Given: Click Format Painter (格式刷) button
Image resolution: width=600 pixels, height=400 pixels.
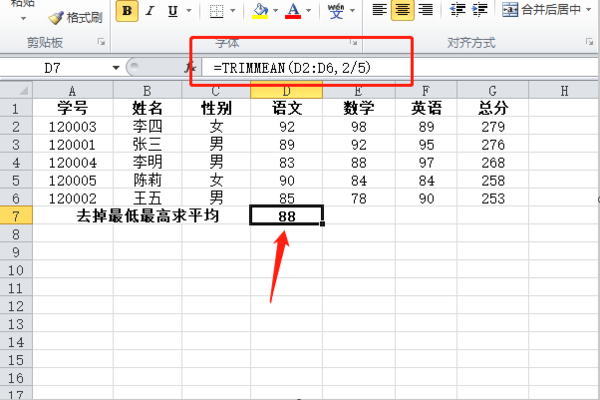Looking at the screenshot, I should (75, 18).
